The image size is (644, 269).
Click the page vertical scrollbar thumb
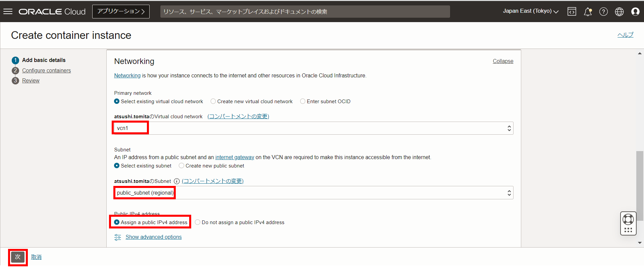(640, 186)
